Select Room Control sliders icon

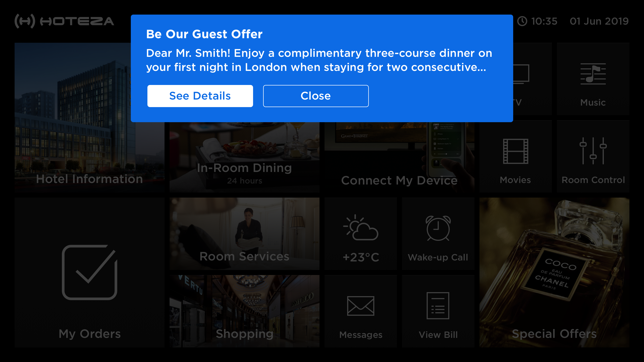point(593,151)
